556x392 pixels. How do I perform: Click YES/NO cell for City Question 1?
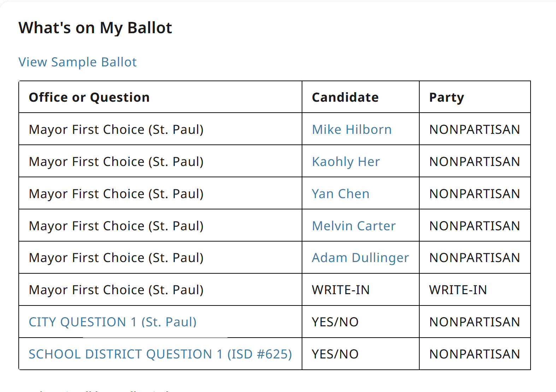point(335,322)
